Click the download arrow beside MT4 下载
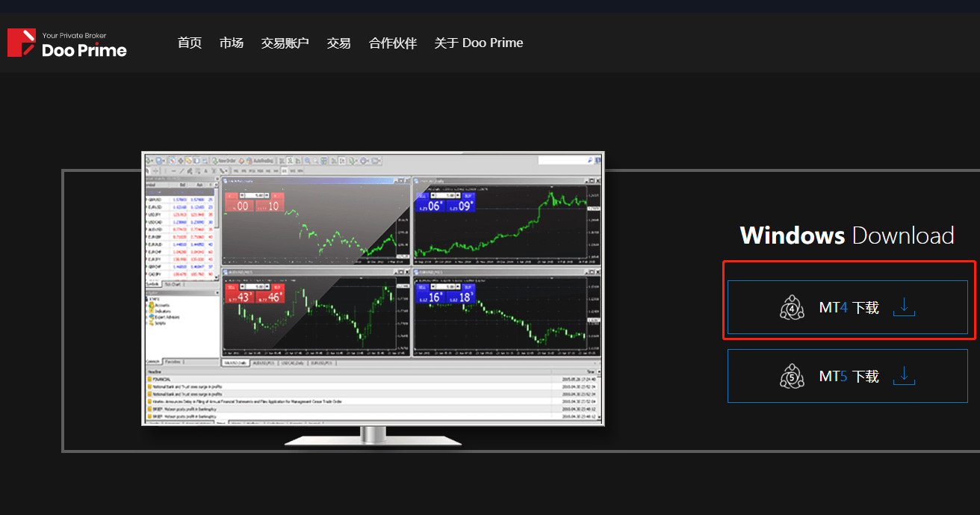Viewport: 980px width, 515px height. coord(905,306)
